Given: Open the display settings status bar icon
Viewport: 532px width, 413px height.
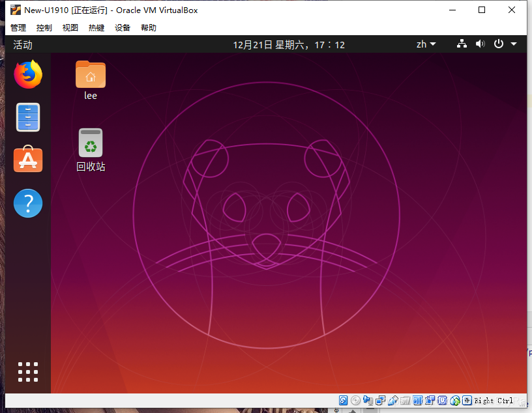Looking at the screenshot, I should [x=418, y=399].
